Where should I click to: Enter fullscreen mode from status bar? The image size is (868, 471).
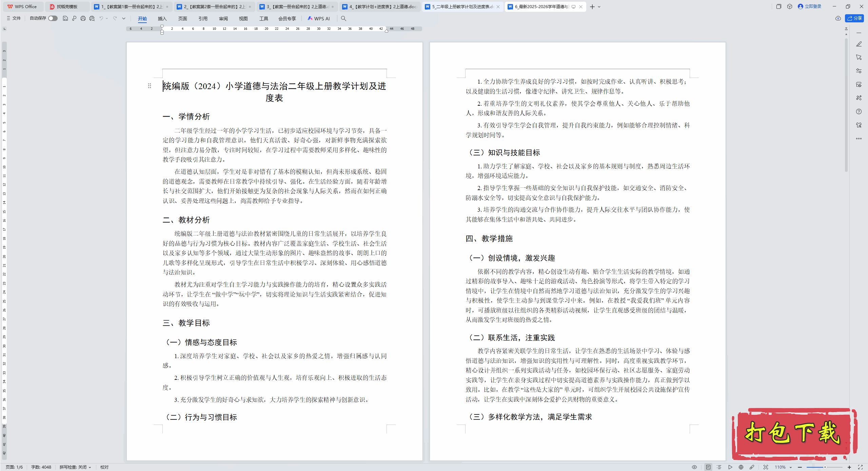point(860,467)
